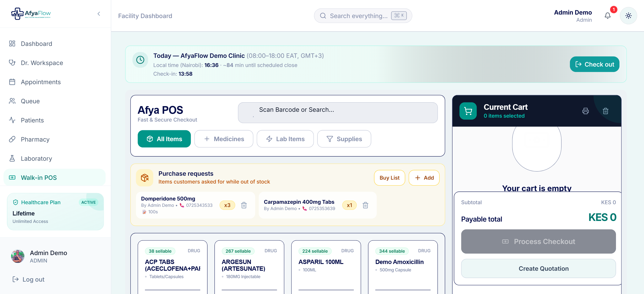
Task: Open the notifications bell
Action: 607,16
